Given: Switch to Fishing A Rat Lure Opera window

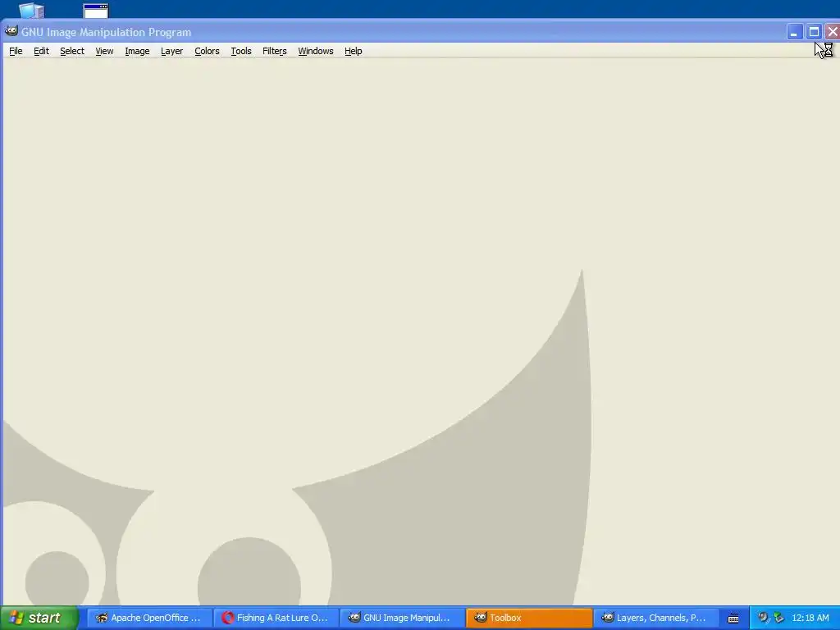Looking at the screenshot, I should [x=276, y=618].
